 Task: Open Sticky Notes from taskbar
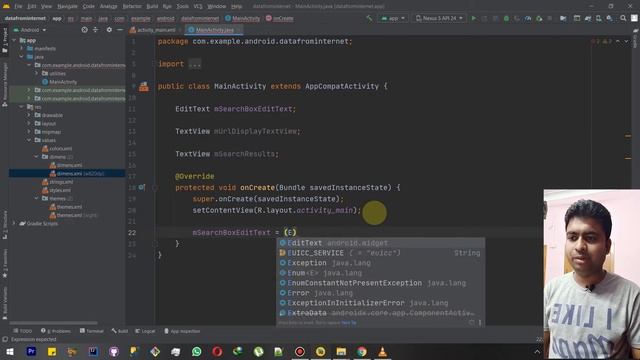click(x=52, y=351)
